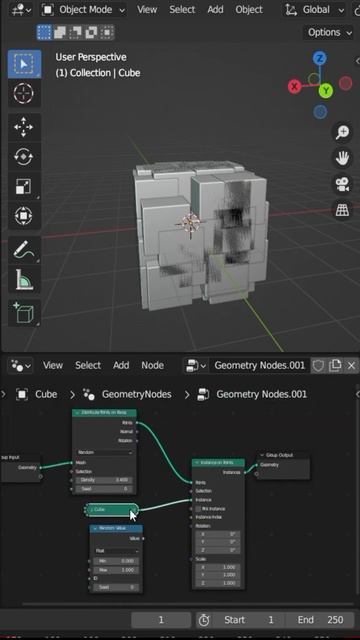Click the red X axis gizmo ball
The width and height of the screenshot is (360, 640).
click(295, 86)
